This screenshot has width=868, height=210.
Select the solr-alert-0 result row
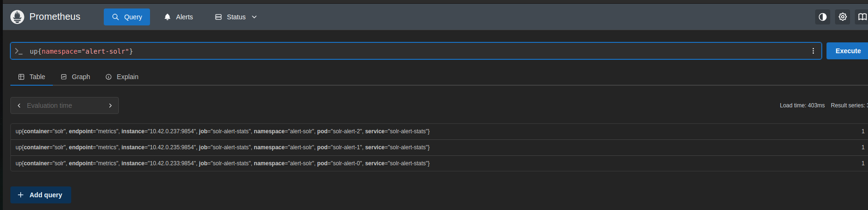tap(439, 163)
